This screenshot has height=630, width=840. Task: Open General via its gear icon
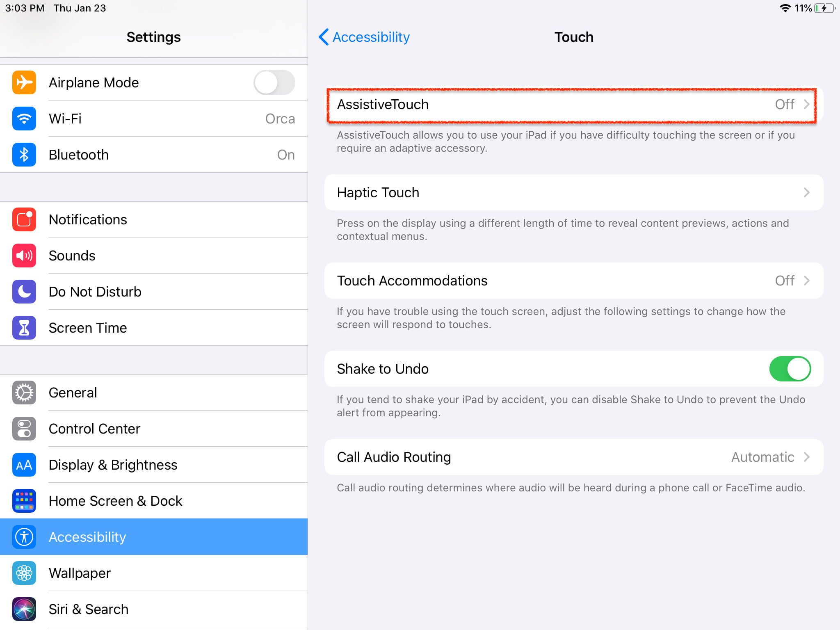(24, 393)
